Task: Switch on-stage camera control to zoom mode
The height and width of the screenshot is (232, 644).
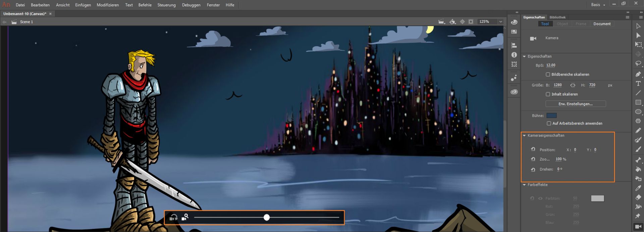Action: [x=185, y=217]
